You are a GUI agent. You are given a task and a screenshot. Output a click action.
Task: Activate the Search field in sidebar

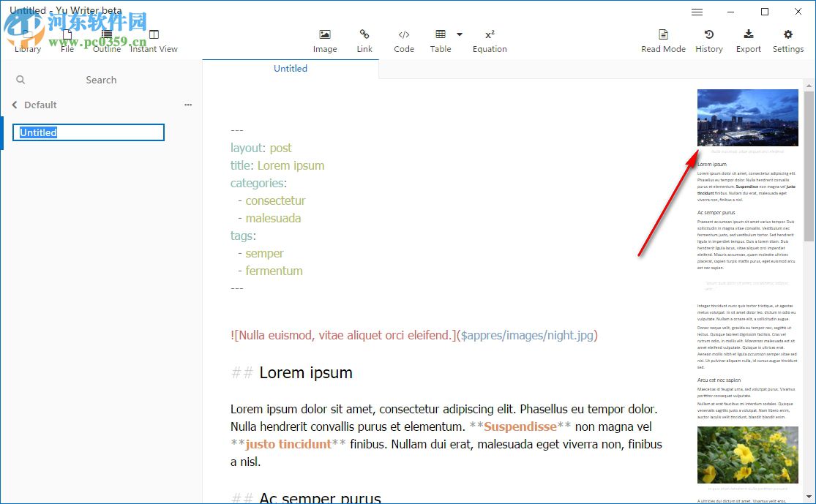tap(101, 80)
